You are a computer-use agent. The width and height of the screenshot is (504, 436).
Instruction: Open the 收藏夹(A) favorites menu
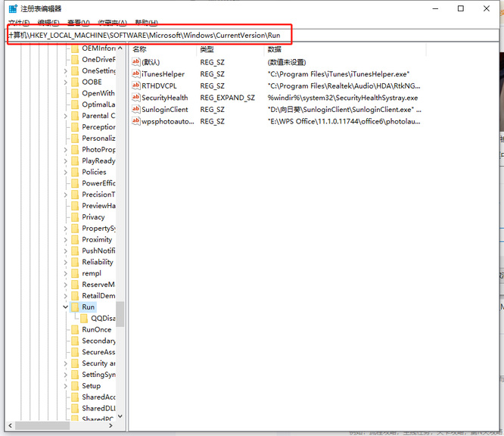pos(112,23)
